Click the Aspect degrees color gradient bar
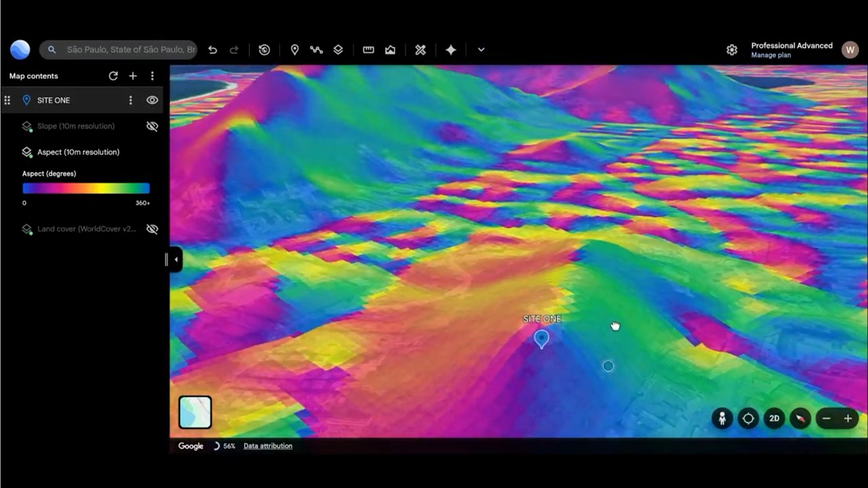Screen dimensions: 868x488 click(x=86, y=188)
